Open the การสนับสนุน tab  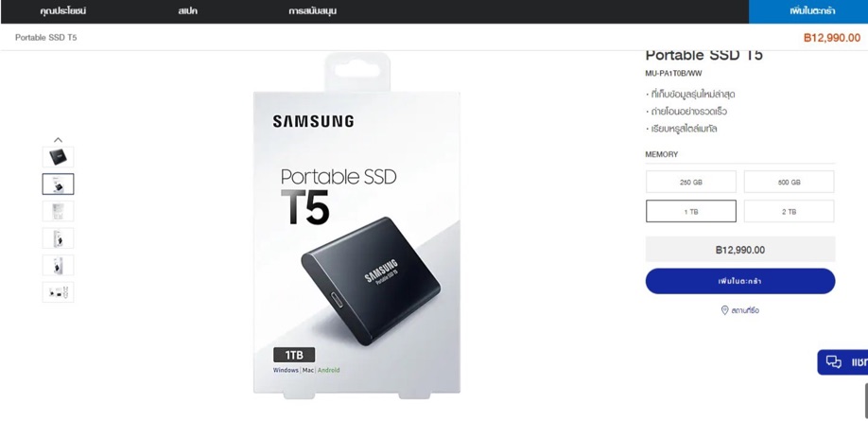pos(312,11)
